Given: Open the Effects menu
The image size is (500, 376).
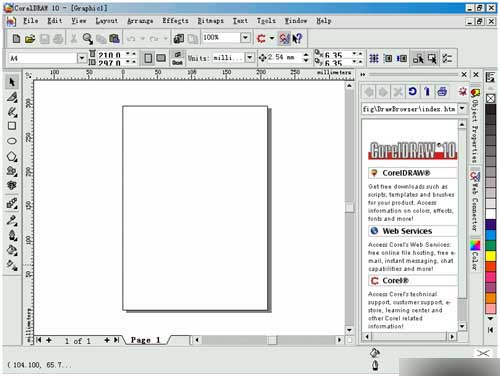Looking at the screenshot, I should point(175,21).
